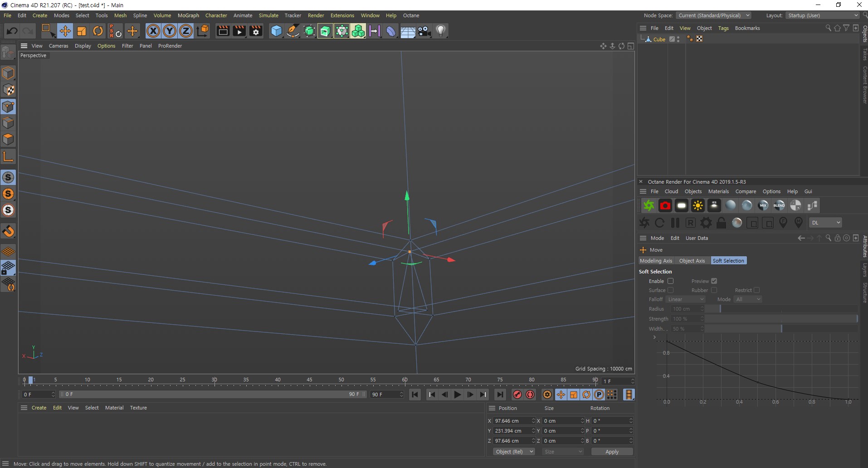Open the Falloff Linear dropdown
The width and height of the screenshot is (868, 468).
click(686, 299)
